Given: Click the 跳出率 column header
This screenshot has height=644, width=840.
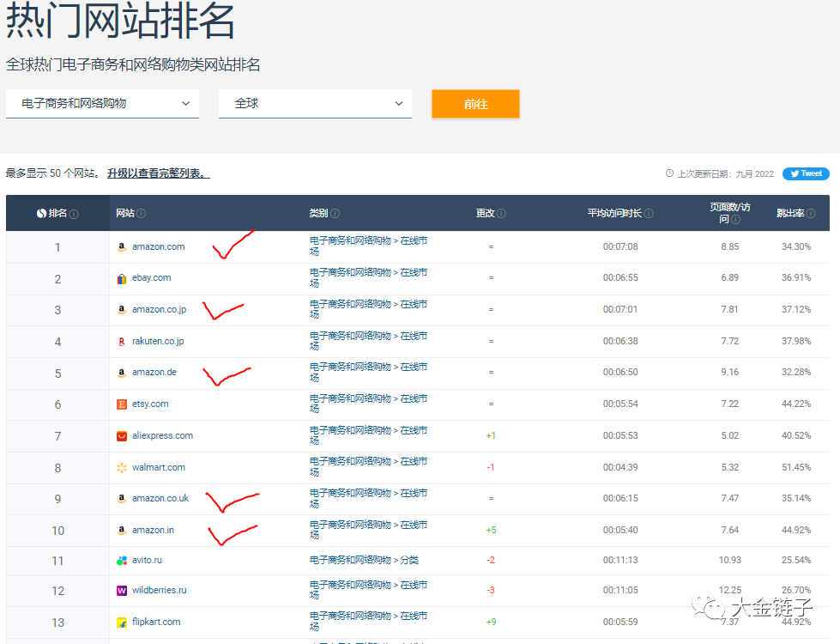Looking at the screenshot, I should [796, 214].
